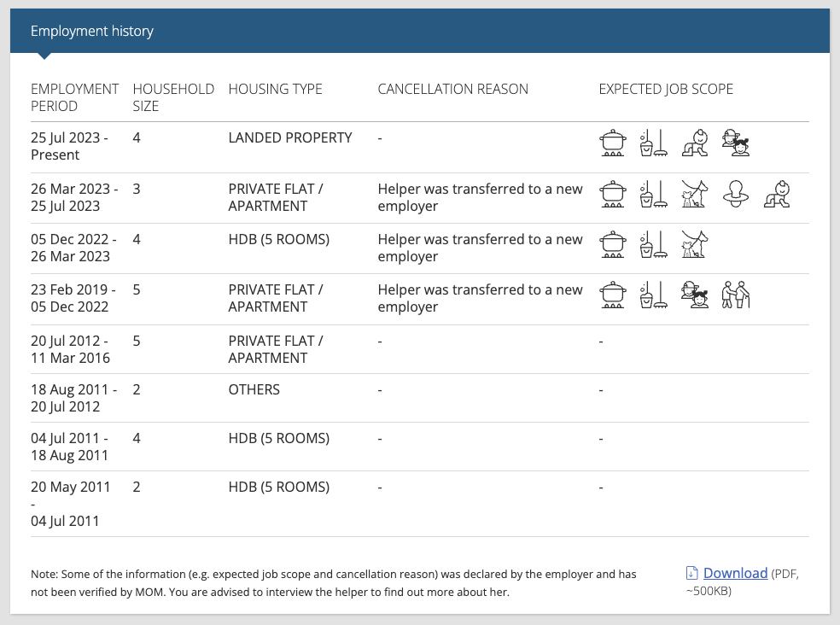Click housework broom icon in 26 Mar 2023 row

click(x=654, y=194)
